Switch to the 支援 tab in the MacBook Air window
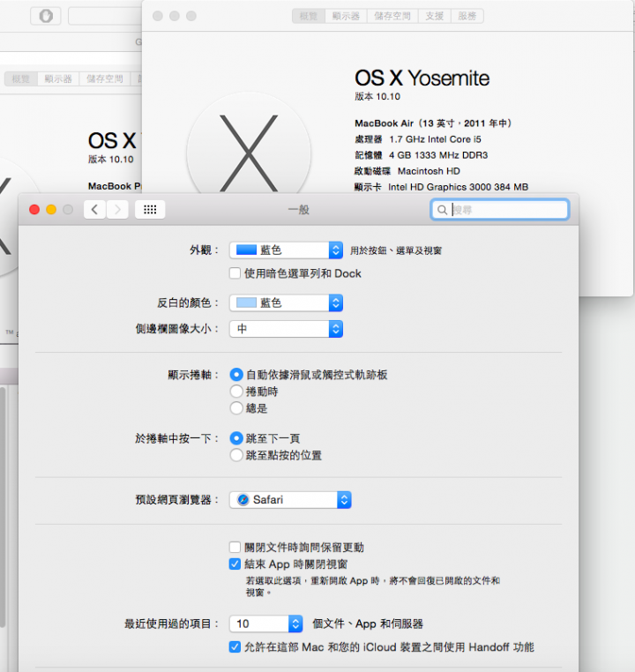Viewport: 635px width, 672px height. click(435, 16)
